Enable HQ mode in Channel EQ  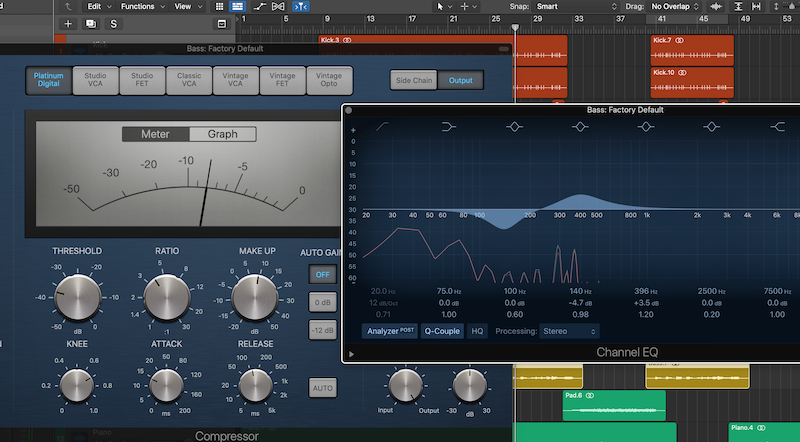tap(477, 331)
